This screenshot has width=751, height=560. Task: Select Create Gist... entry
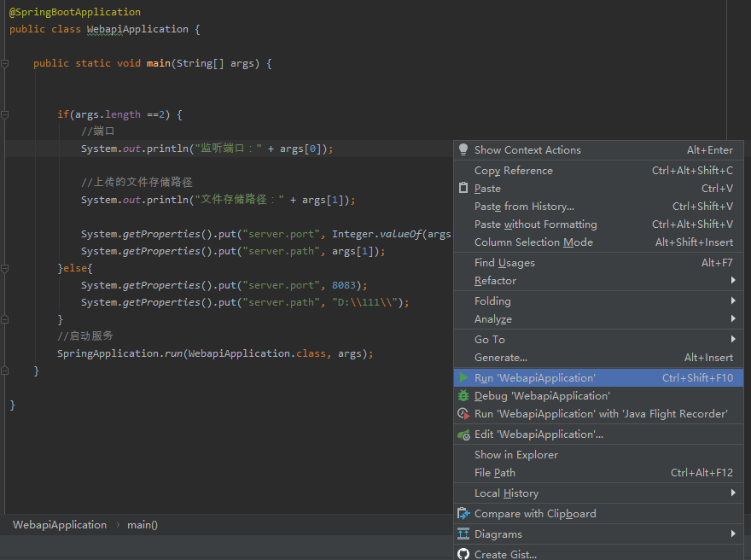point(598,553)
